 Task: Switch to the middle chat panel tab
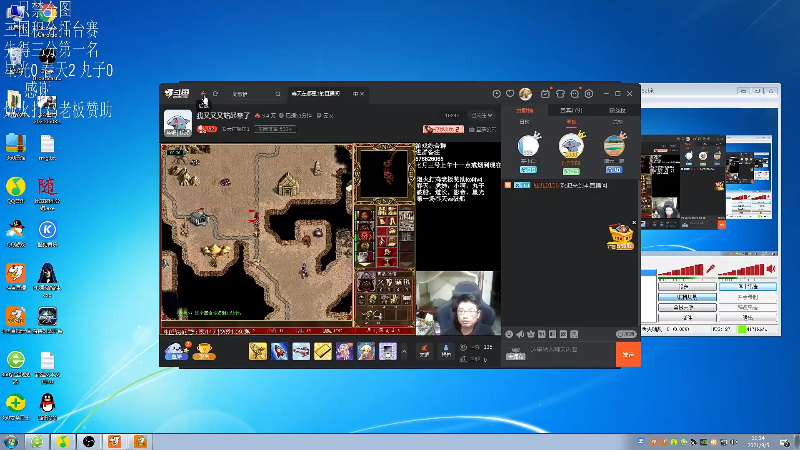(x=571, y=110)
